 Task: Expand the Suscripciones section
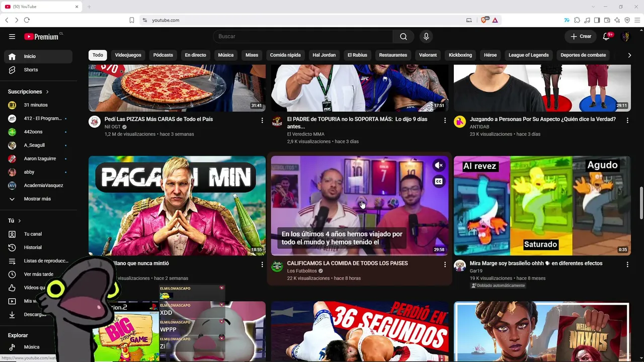coord(29,92)
